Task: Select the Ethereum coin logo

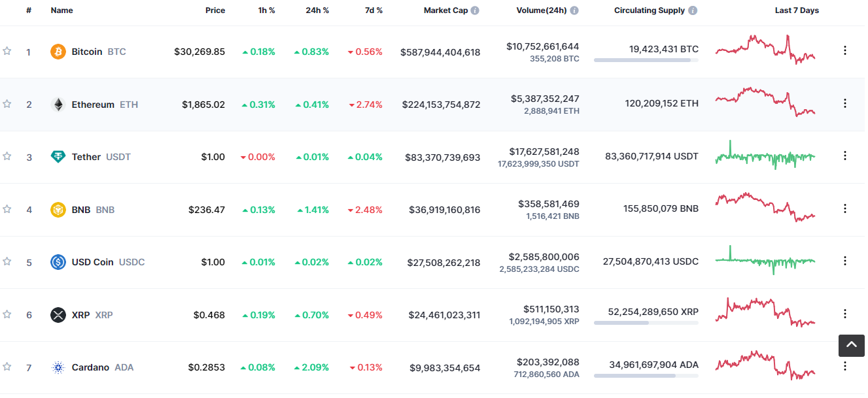Action: tap(60, 104)
